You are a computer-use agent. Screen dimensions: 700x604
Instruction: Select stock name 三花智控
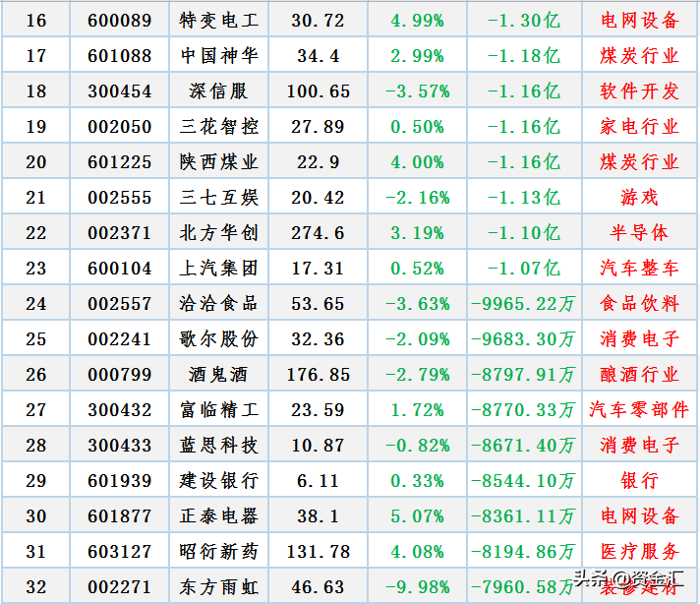[218, 127]
